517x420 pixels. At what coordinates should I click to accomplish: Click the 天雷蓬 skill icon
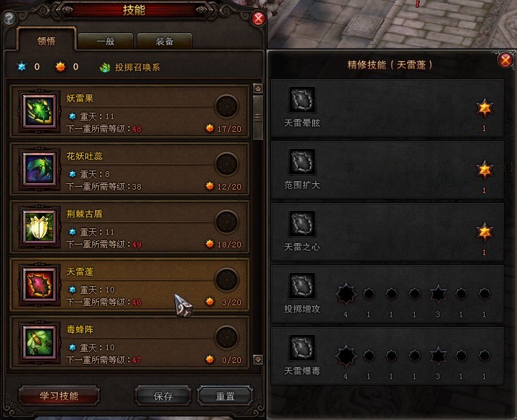point(39,285)
